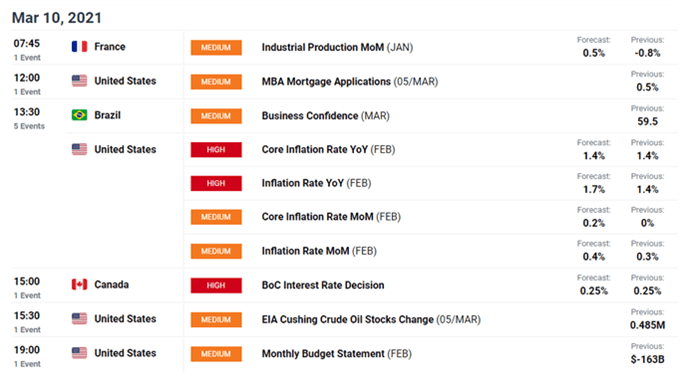Open Brazil Business Confidence (MAR) event

pos(325,116)
